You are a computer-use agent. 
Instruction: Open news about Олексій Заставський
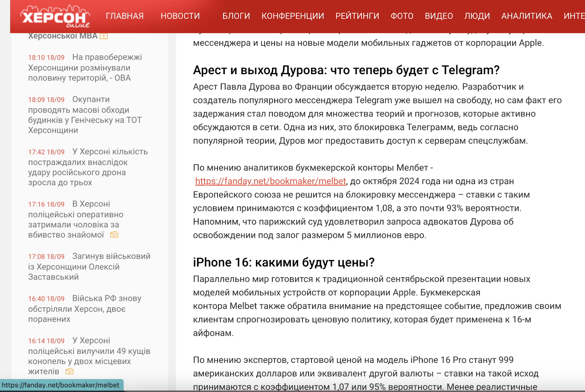[90, 267]
